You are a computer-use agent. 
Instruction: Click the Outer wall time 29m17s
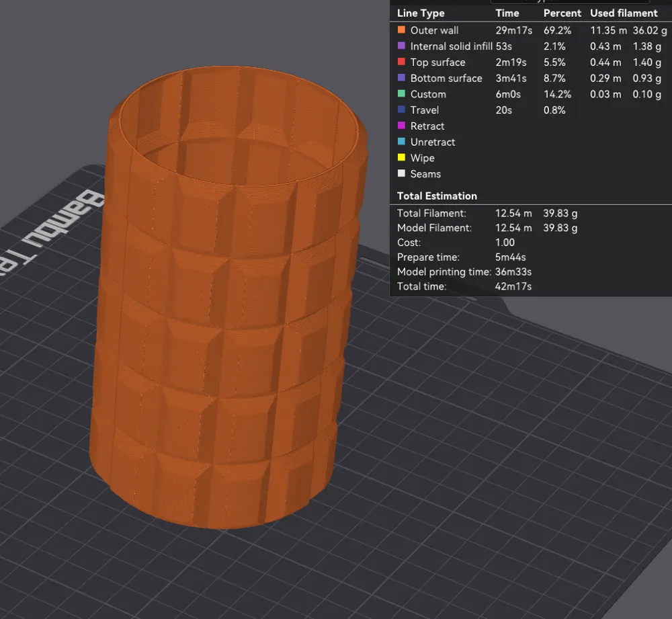coord(513,30)
